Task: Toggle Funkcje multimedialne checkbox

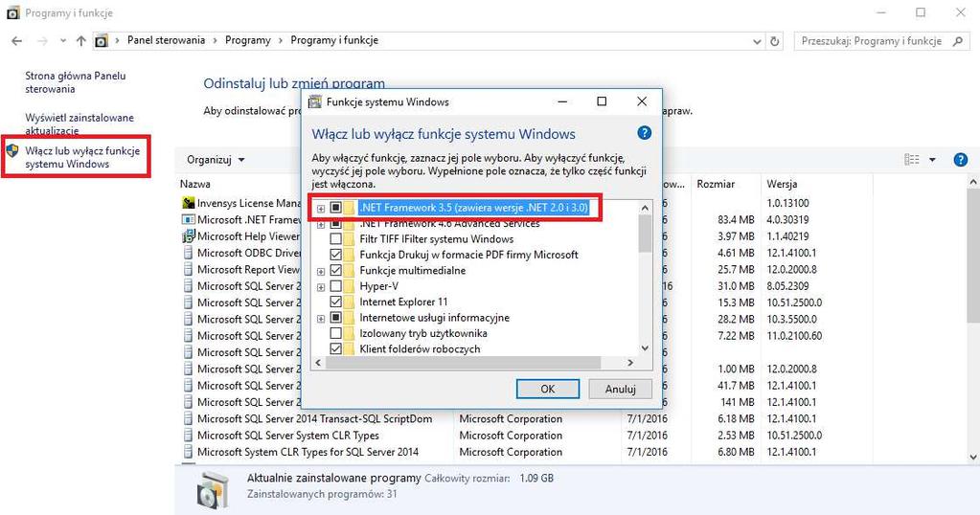Action: pyautogui.click(x=335, y=270)
